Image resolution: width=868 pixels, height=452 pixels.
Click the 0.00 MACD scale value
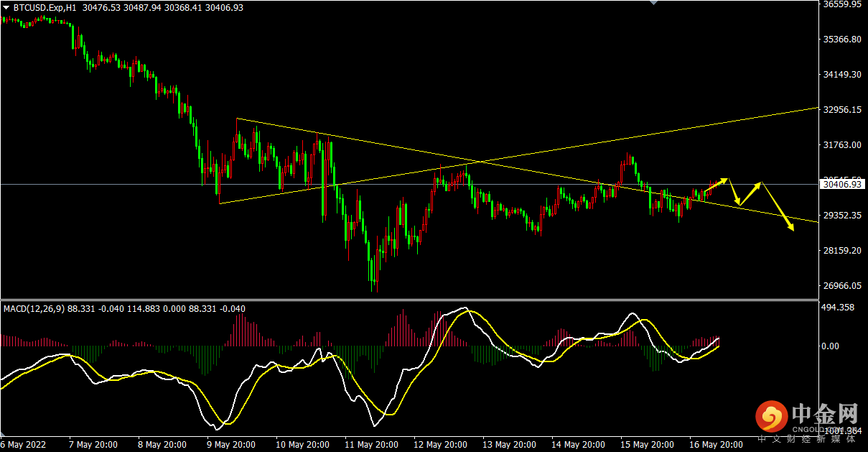click(831, 346)
